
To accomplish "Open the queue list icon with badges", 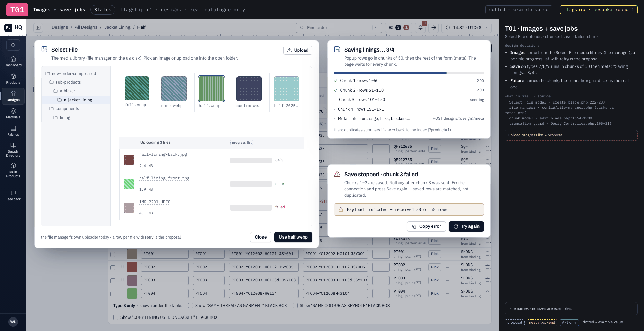I will (x=399, y=27).
